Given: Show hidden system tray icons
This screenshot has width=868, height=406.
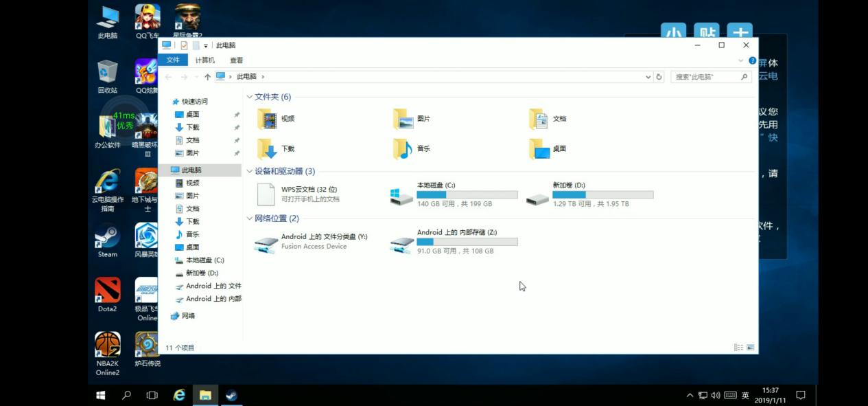Looking at the screenshot, I should point(690,395).
